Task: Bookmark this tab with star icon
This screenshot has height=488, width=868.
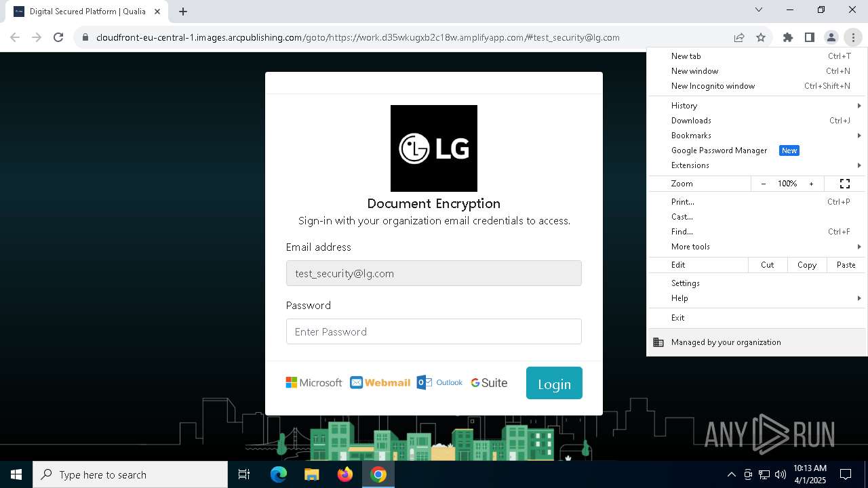Action: (x=761, y=37)
